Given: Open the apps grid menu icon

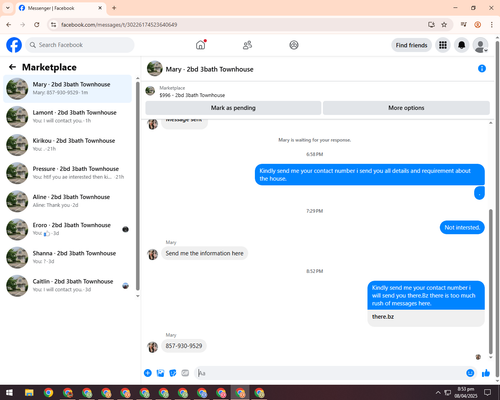Looking at the screenshot, I should pyautogui.click(x=443, y=45).
